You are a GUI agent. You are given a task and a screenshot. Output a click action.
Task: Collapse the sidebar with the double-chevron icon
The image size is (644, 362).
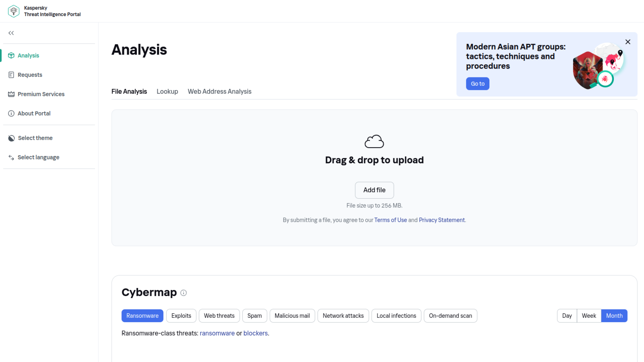coord(11,33)
